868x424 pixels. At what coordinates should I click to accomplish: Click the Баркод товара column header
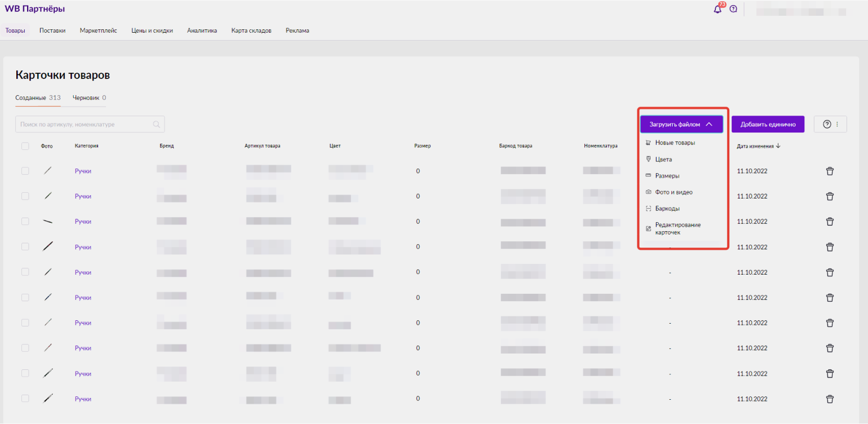516,146
